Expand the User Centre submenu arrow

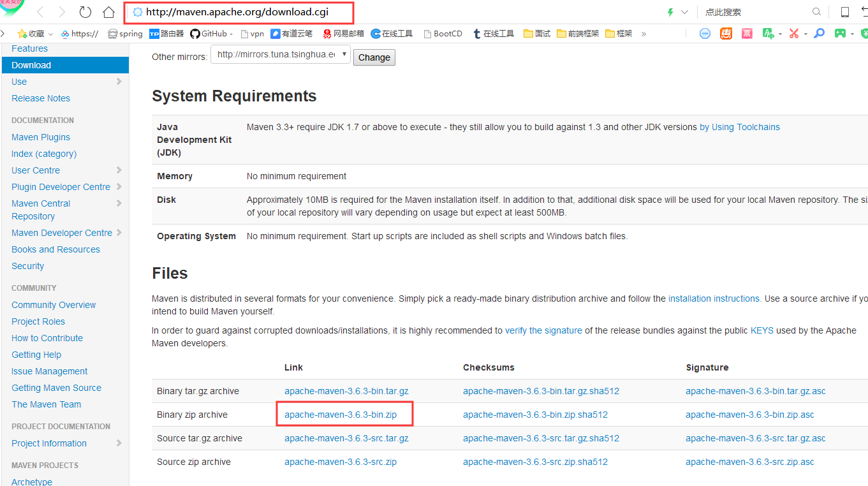point(119,170)
